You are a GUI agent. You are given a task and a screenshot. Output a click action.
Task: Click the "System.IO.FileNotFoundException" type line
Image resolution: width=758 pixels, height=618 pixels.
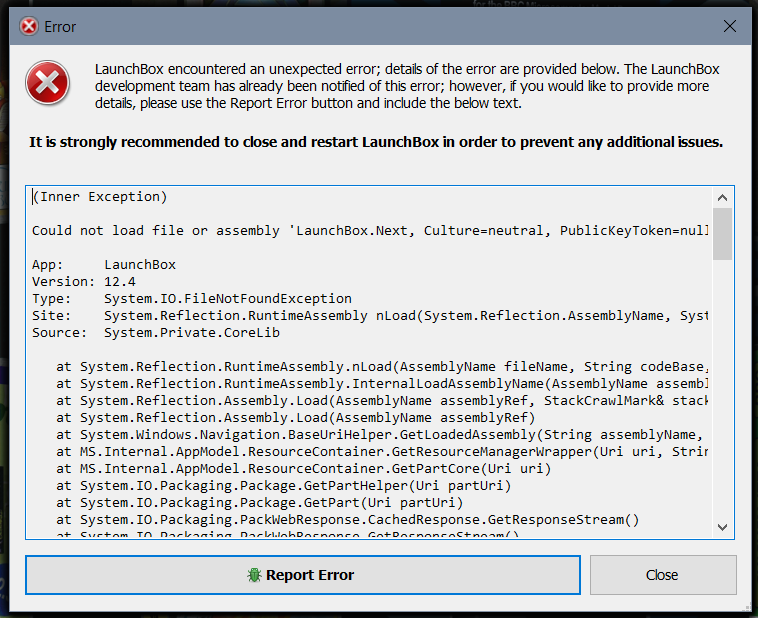click(192, 298)
